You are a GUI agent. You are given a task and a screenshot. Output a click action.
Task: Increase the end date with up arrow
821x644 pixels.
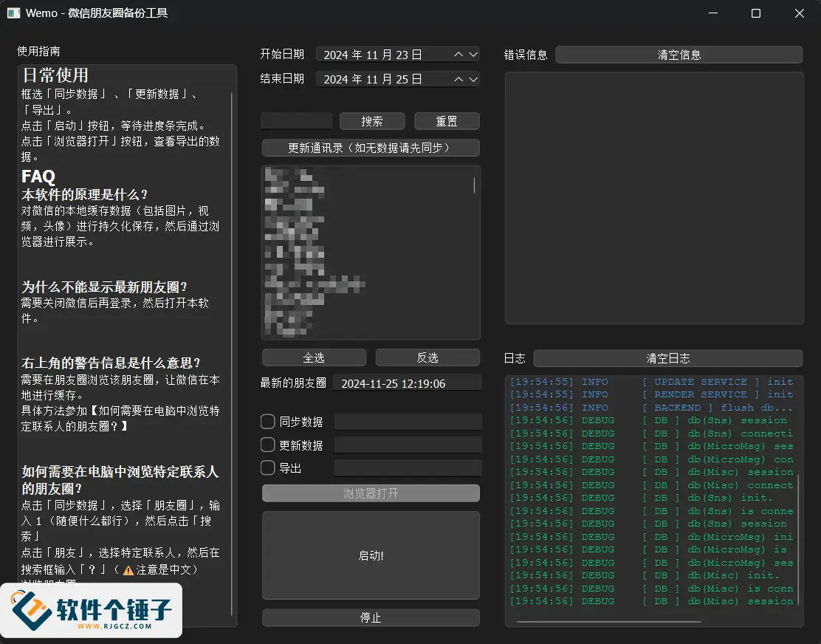coord(458,79)
